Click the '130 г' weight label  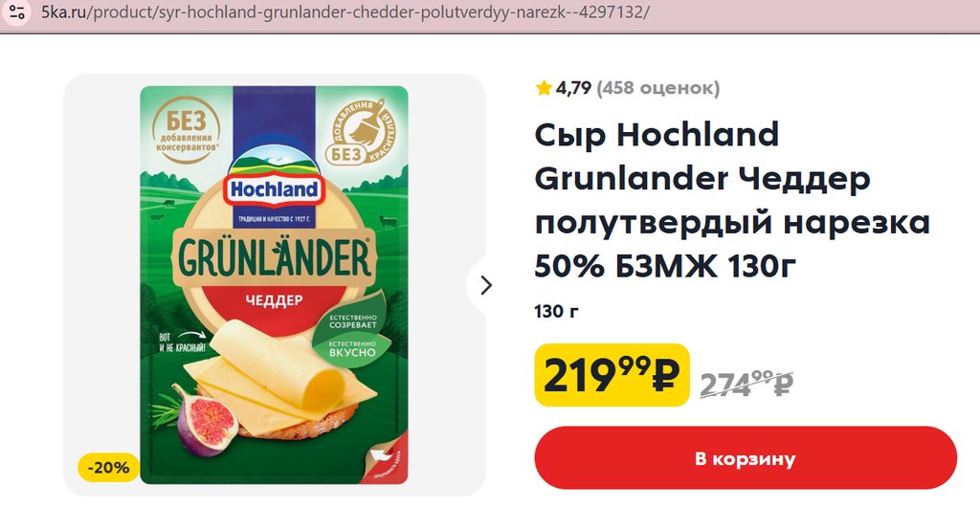556,311
